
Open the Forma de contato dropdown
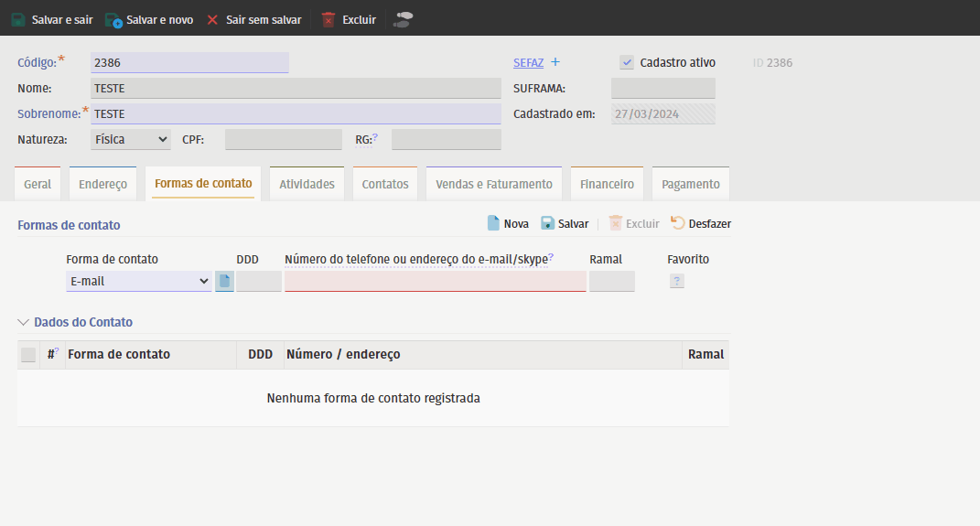(139, 281)
